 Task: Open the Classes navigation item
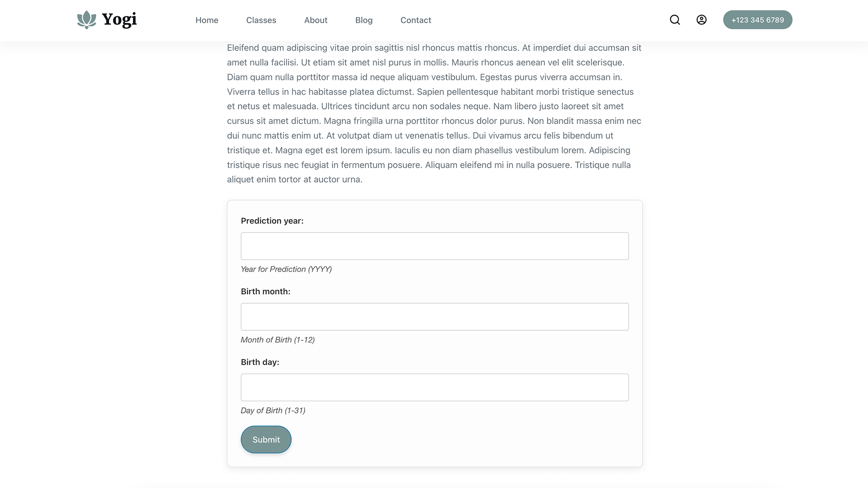[261, 20]
